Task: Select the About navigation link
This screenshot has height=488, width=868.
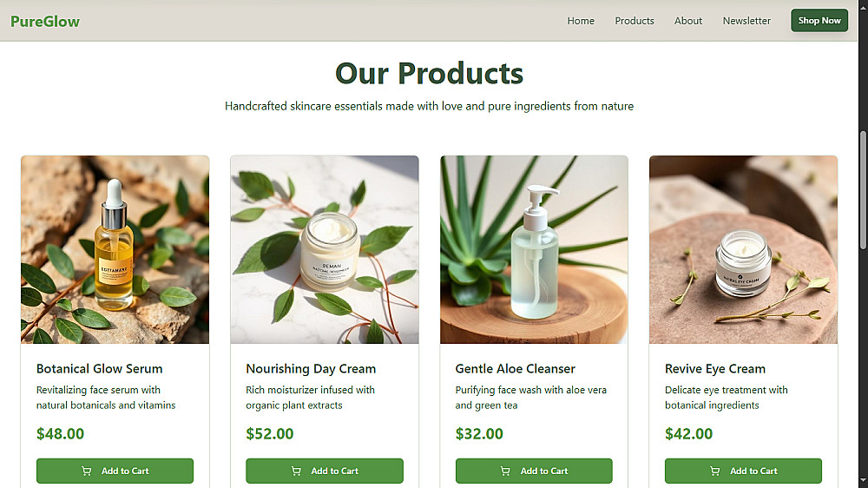Action: click(x=688, y=21)
